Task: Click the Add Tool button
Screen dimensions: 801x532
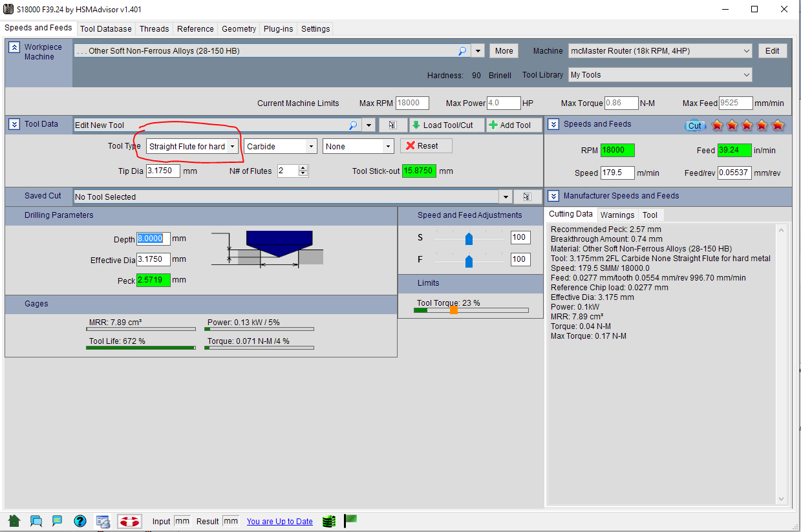Action: pyautogui.click(x=513, y=125)
